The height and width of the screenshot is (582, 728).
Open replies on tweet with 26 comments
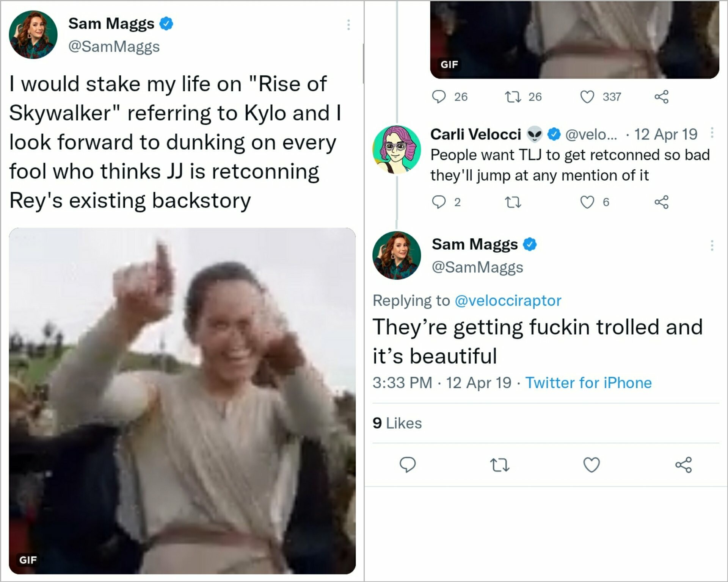point(439,97)
